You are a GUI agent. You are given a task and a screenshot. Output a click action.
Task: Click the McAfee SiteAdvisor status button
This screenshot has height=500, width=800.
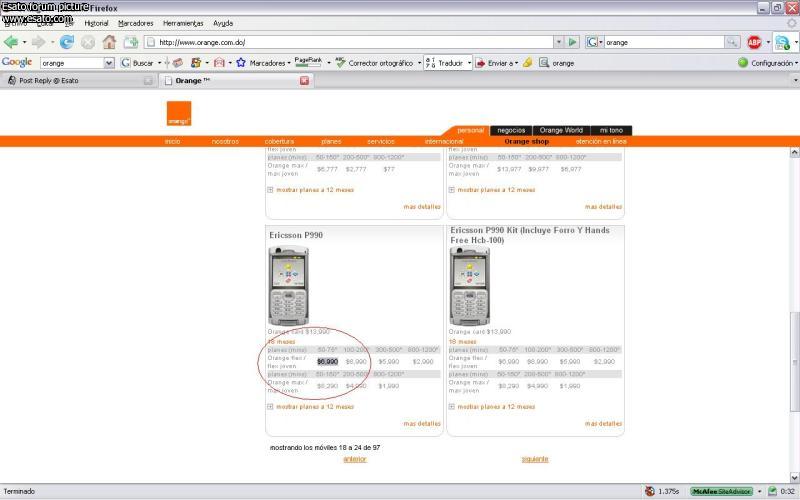click(x=721, y=491)
